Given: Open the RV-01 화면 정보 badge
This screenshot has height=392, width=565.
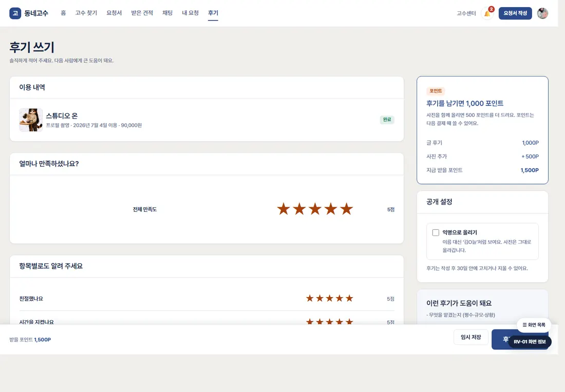Looking at the screenshot, I should pos(530,342).
